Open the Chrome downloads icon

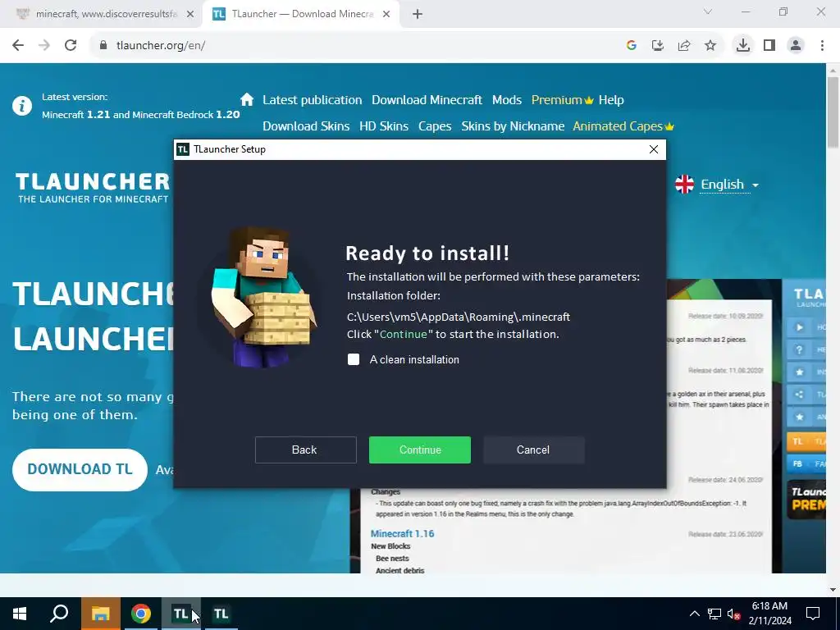tap(742, 46)
